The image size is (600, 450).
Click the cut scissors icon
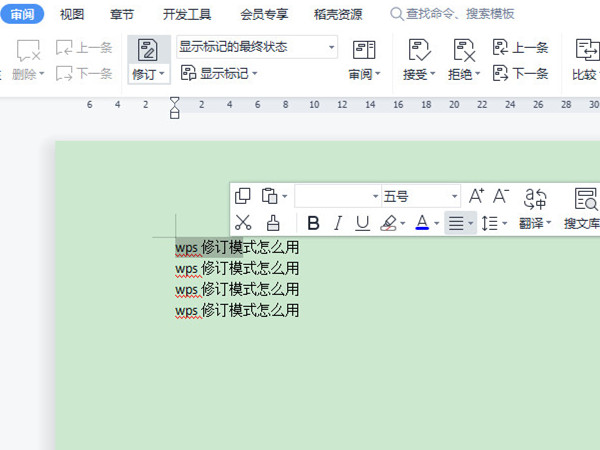tap(242, 223)
